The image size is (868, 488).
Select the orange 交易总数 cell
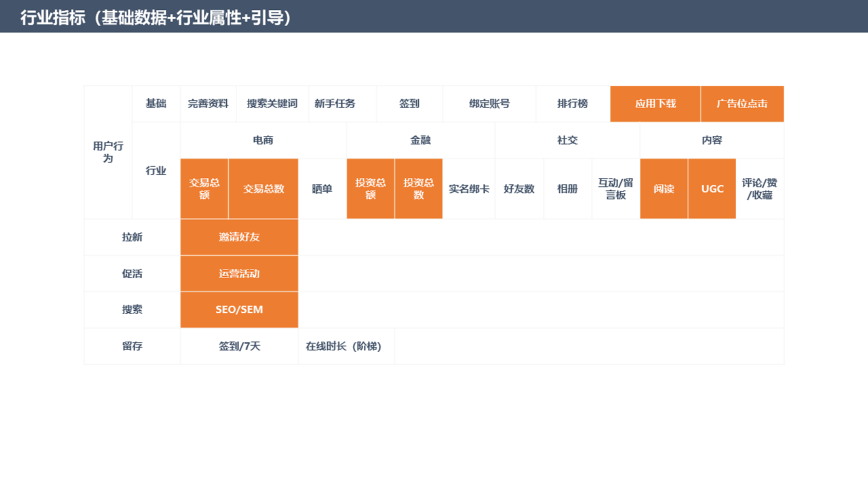[x=263, y=188]
